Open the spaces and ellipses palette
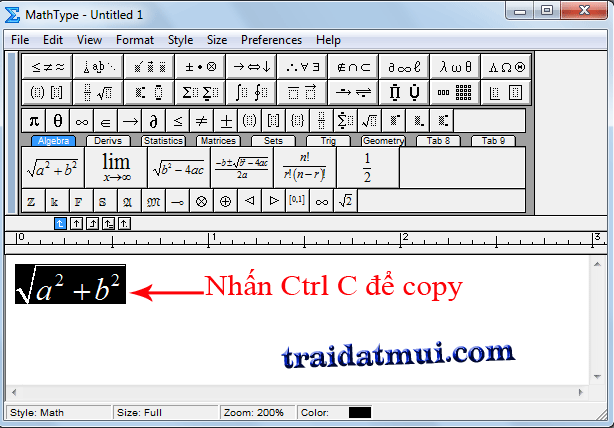This screenshot has width=614, height=428. click(x=98, y=67)
